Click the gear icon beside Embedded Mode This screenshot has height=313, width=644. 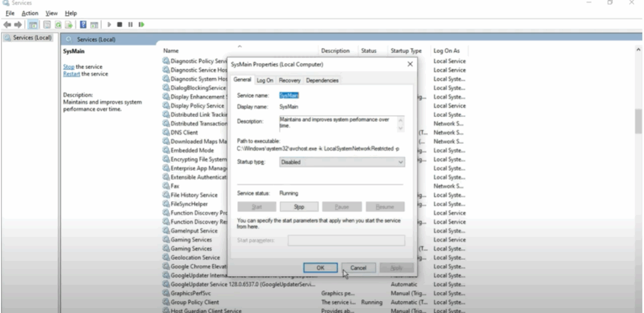(166, 150)
